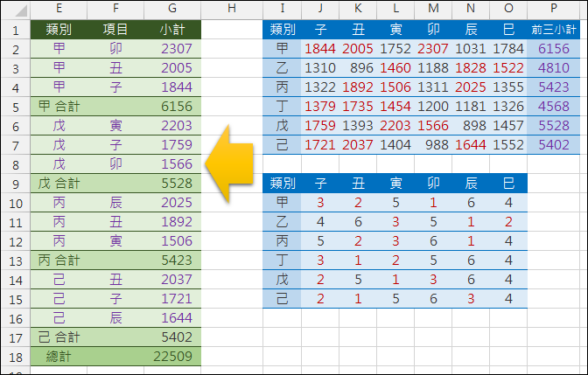Click value 1311 in row 丙
The image size is (588, 375).
click(433, 87)
